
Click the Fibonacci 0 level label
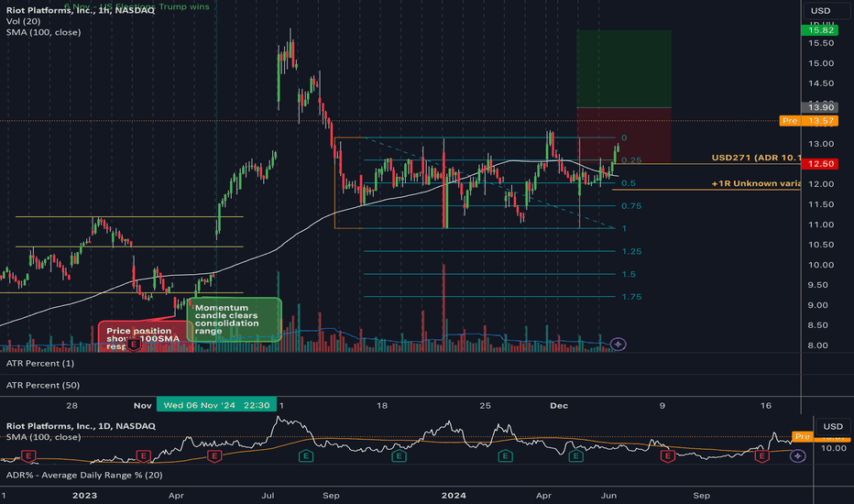624,137
